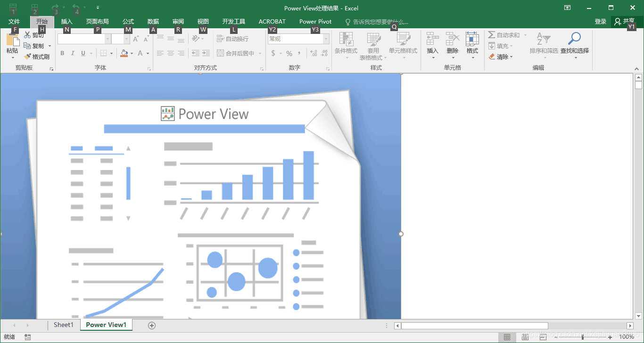Expand the AutoSum dropdown arrow
The height and width of the screenshot is (343, 644).
coord(525,35)
